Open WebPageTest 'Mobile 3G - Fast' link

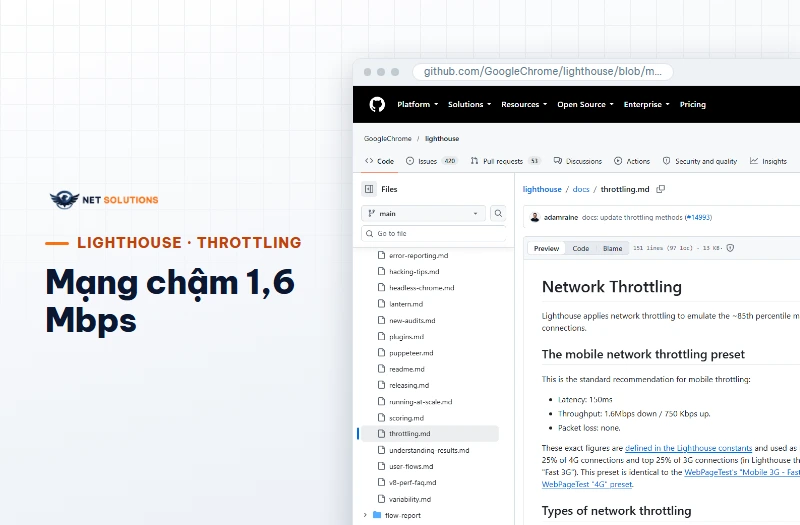click(x=742, y=472)
